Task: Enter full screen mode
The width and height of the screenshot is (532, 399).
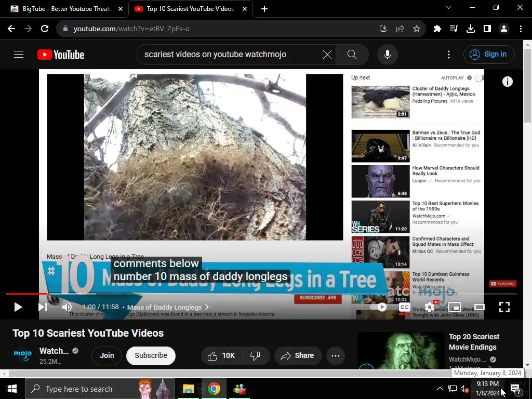Action: click(504, 307)
